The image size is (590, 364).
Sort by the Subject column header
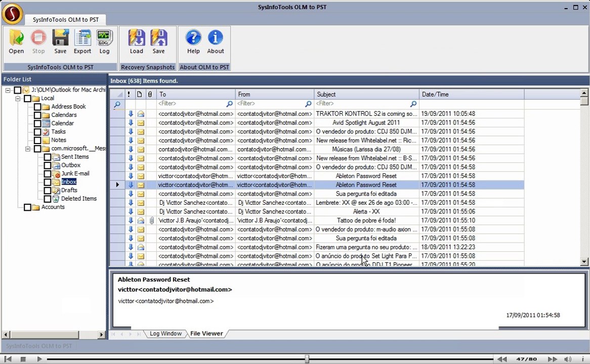366,94
